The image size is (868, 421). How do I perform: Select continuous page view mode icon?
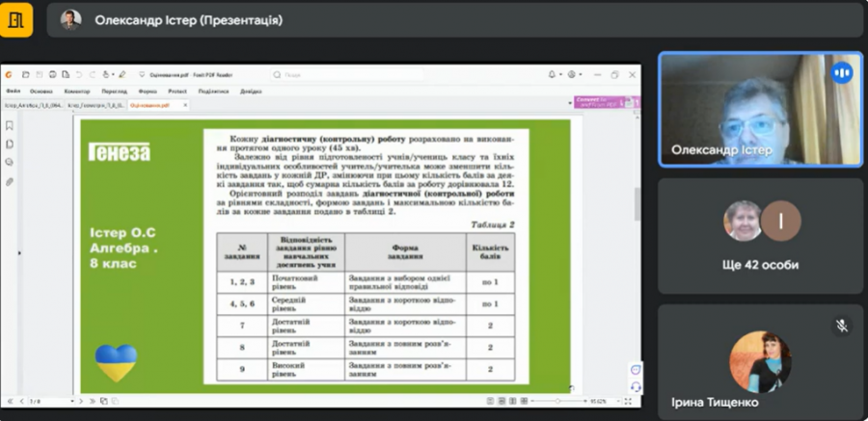(502, 401)
